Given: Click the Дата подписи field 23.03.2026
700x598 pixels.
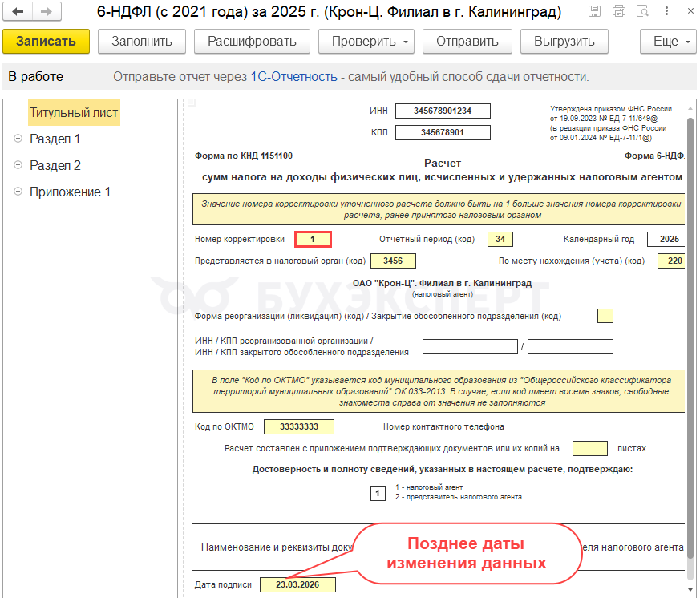Looking at the screenshot, I should pos(297,585).
